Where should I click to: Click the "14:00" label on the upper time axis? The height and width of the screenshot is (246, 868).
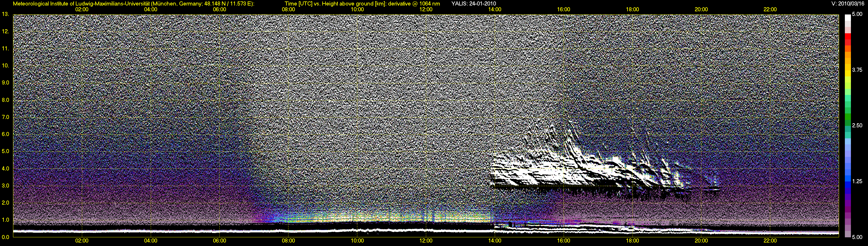click(495, 10)
